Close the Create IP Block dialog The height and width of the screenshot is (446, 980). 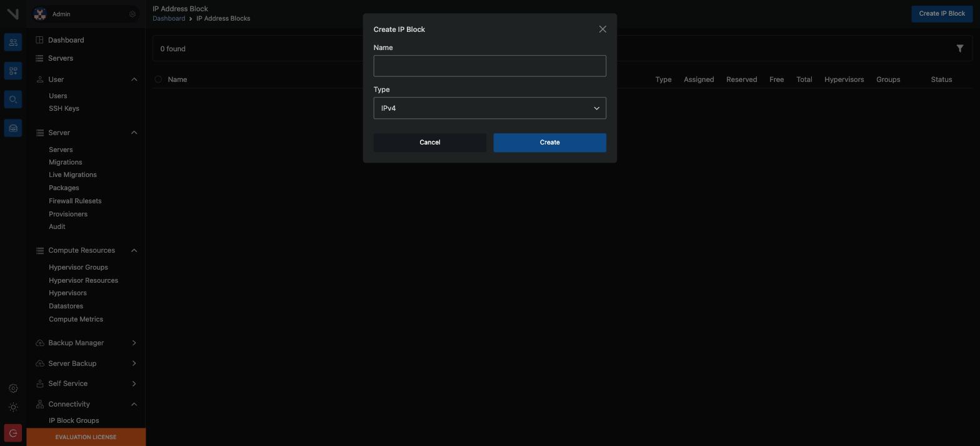tap(602, 29)
